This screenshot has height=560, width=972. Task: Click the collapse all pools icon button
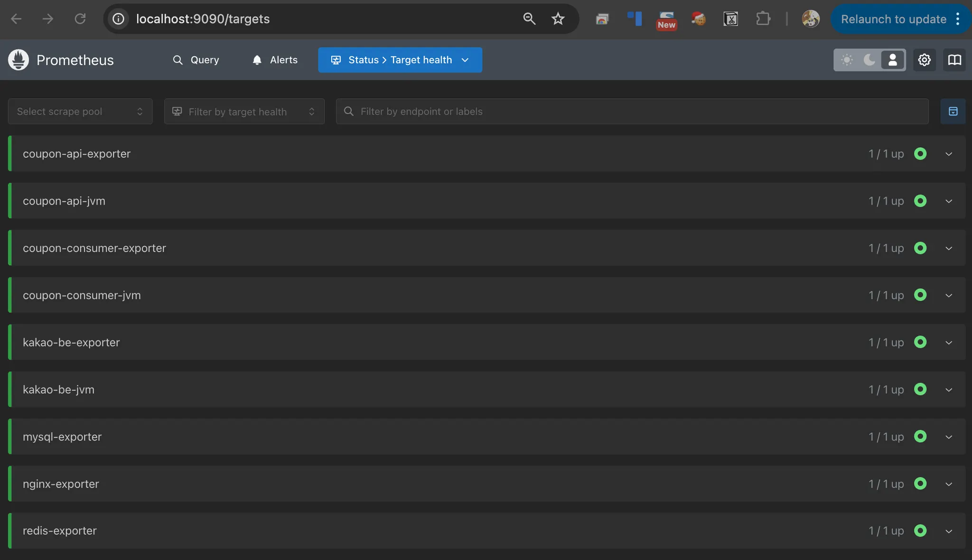point(953,112)
